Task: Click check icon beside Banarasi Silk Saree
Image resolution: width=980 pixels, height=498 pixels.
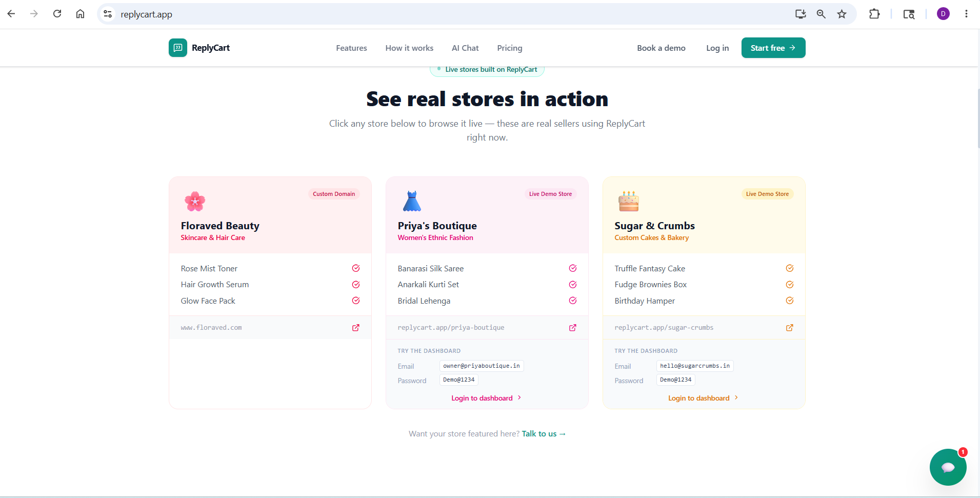Action: coord(573,268)
